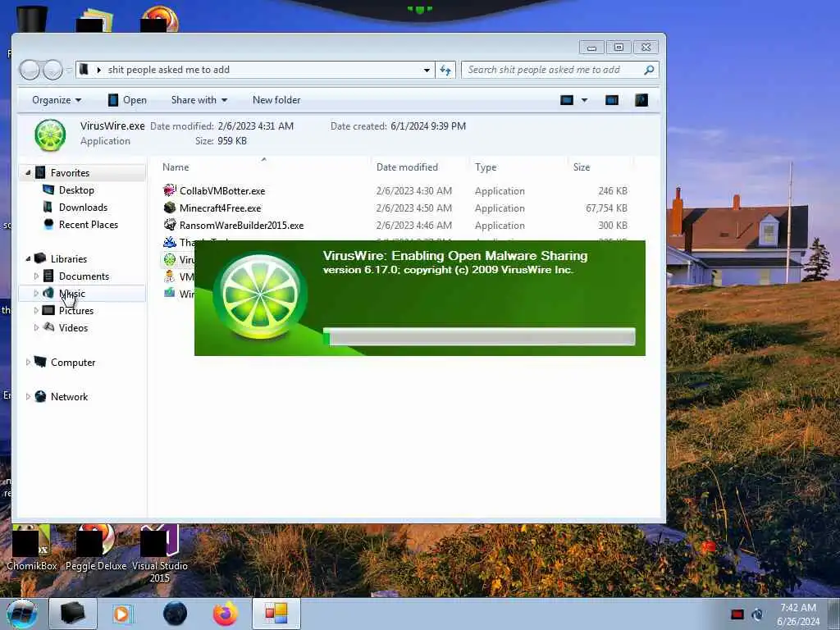Click Open in the Explorer toolbar
The height and width of the screenshot is (630, 840).
127,99
